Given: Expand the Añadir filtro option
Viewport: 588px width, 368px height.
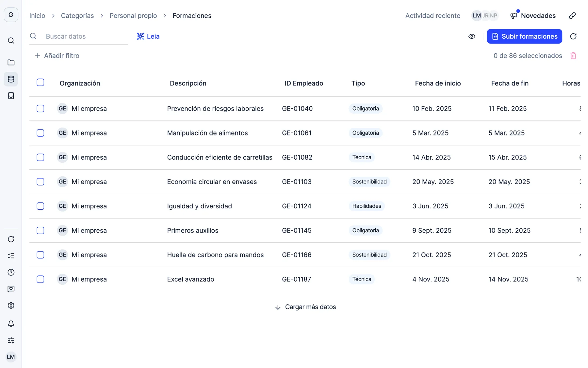Looking at the screenshot, I should tap(57, 56).
